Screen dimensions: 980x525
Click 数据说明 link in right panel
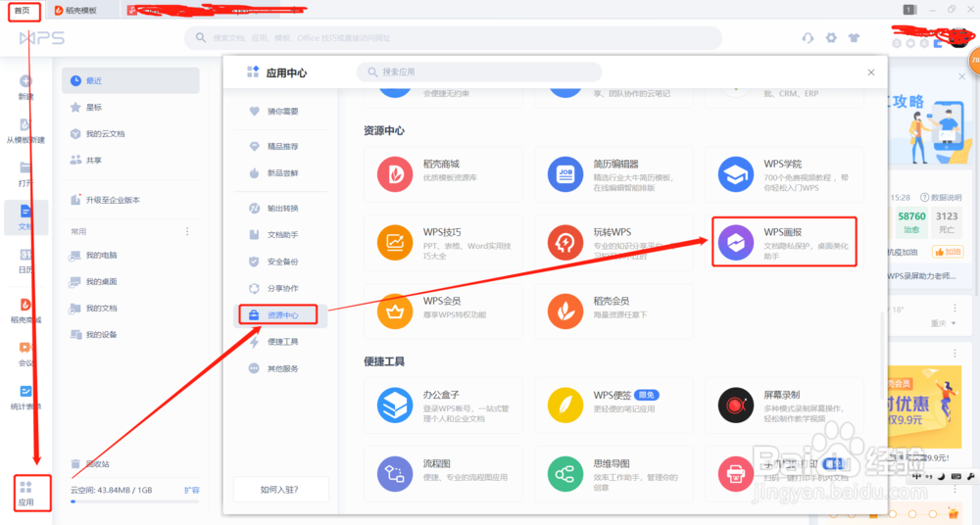click(x=941, y=198)
